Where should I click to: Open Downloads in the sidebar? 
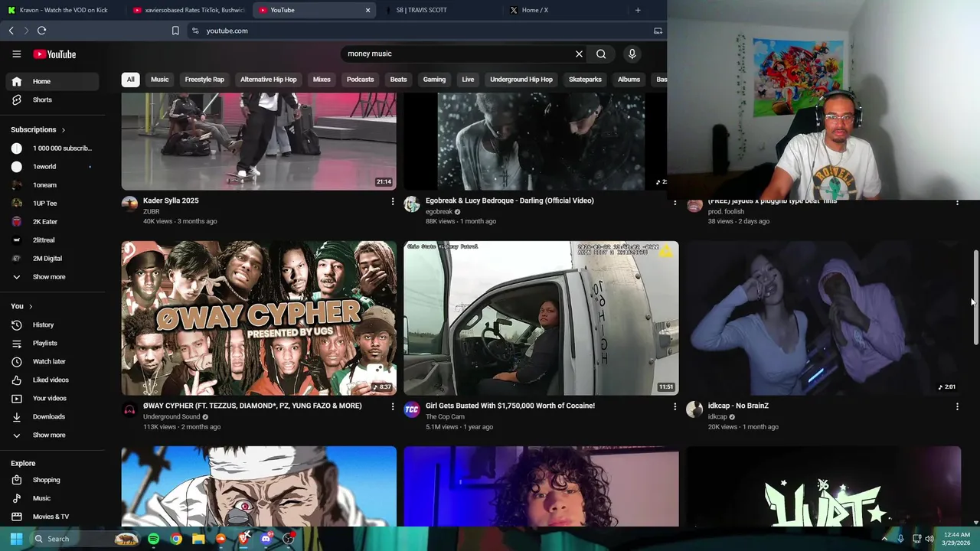click(x=52, y=416)
